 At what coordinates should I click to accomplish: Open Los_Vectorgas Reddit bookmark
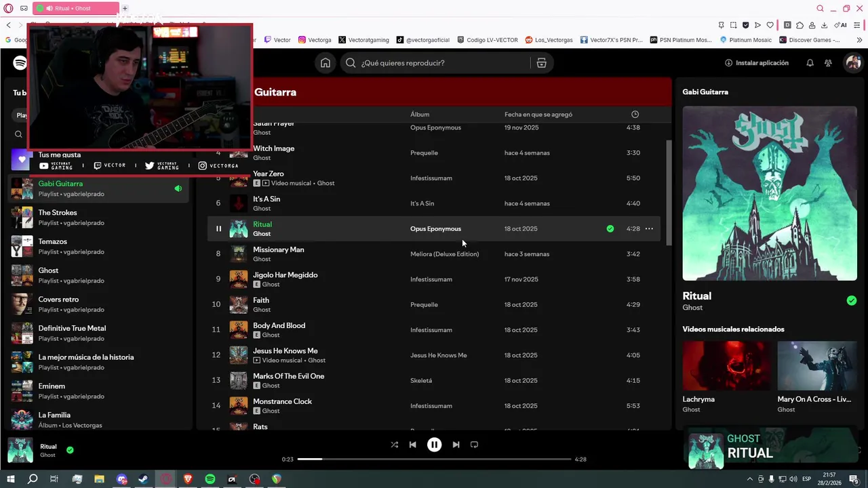(x=549, y=40)
